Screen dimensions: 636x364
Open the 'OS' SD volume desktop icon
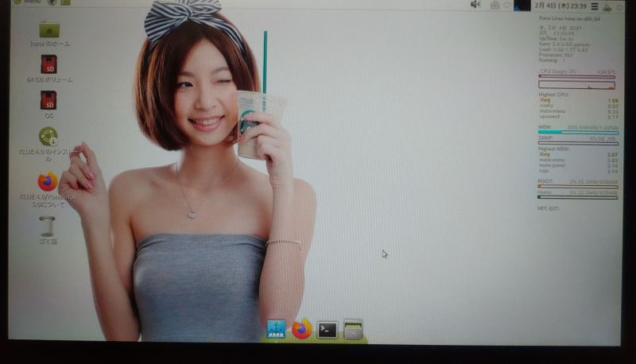(48, 105)
